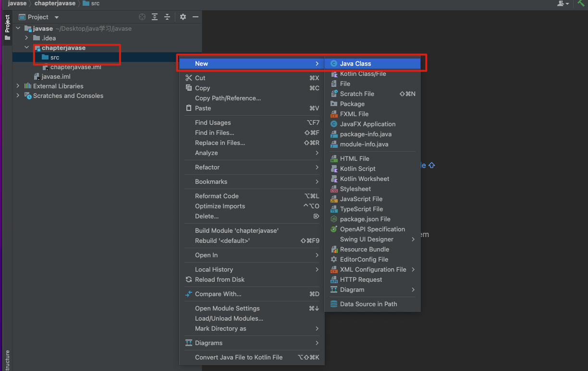Locate opened file with the crosshair icon
Viewport: 588px width, 371px height.
coord(142,16)
